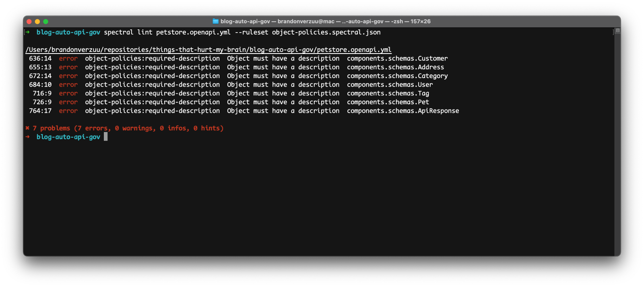
Task: Click the rule name on the Customer row
Action: click(x=153, y=59)
